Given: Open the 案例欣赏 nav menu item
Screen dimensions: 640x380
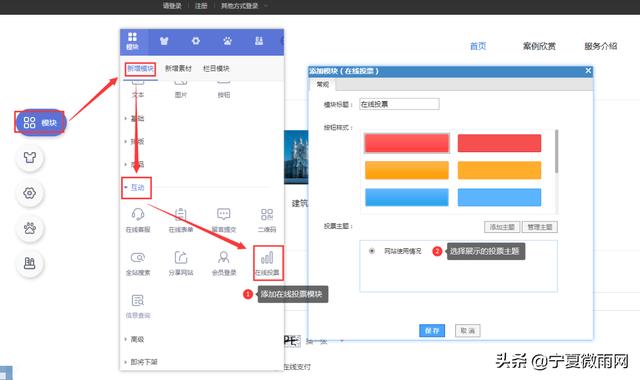Looking at the screenshot, I should tap(539, 46).
